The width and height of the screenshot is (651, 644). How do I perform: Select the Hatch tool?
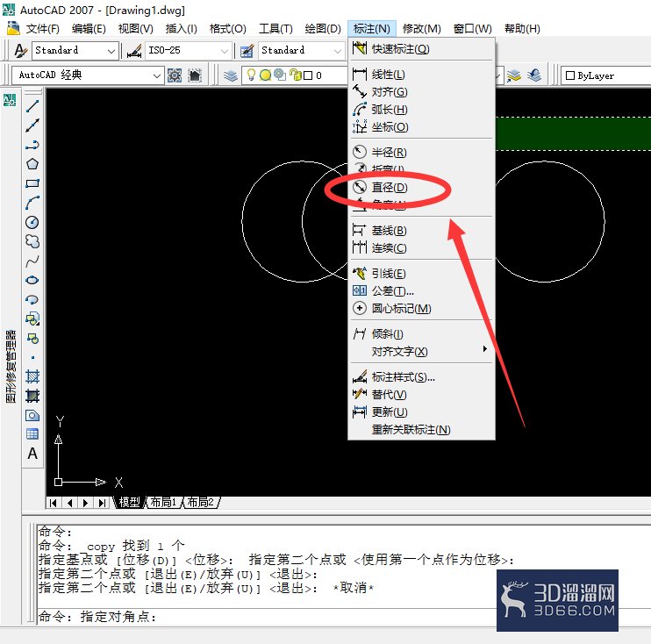pyautogui.click(x=32, y=376)
